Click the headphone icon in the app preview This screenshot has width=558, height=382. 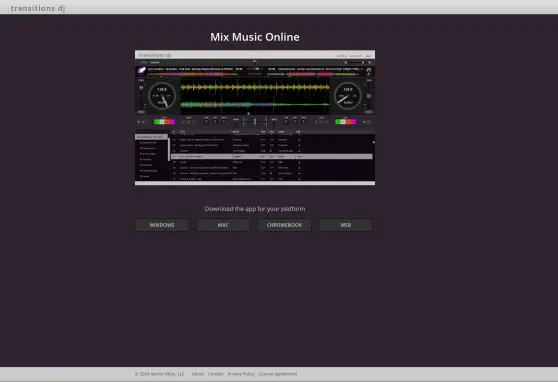click(369, 70)
